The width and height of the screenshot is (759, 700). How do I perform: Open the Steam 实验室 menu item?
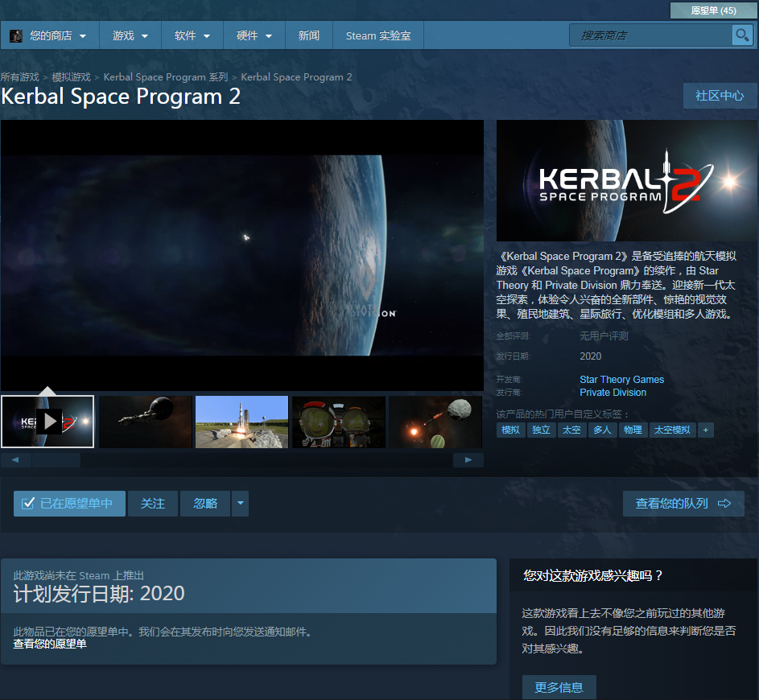377,36
